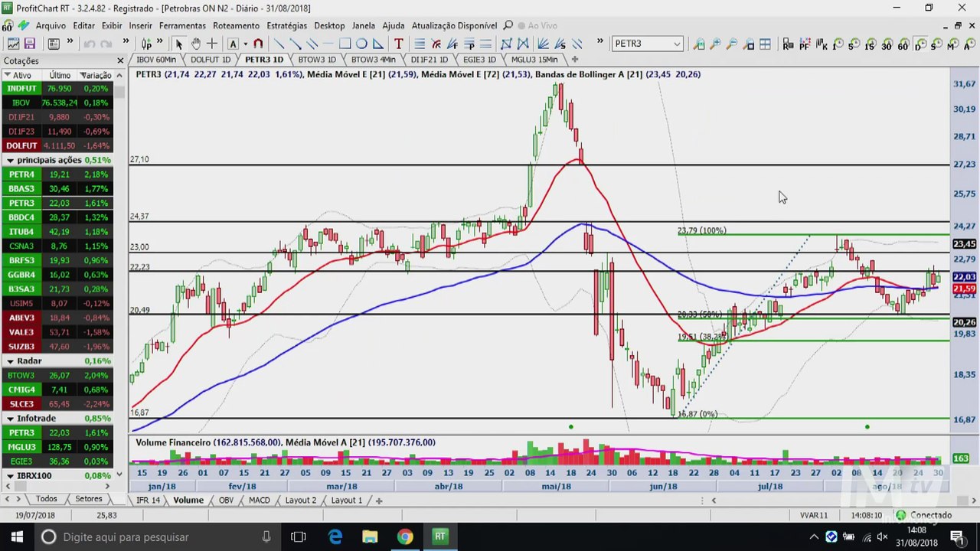This screenshot has height=551, width=980.
Task: Click the Renko (R) chart type icon
Action: tap(788, 44)
